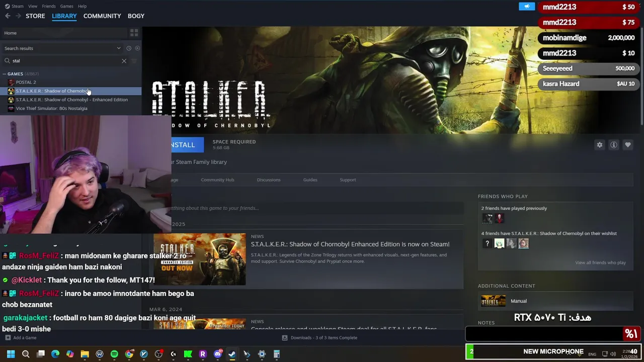Sort by recent activity clock icon
This screenshot has width=644, height=362.
(129, 48)
